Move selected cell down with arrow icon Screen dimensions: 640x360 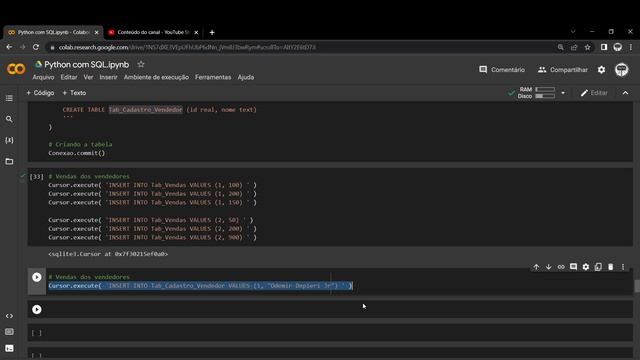click(549, 267)
